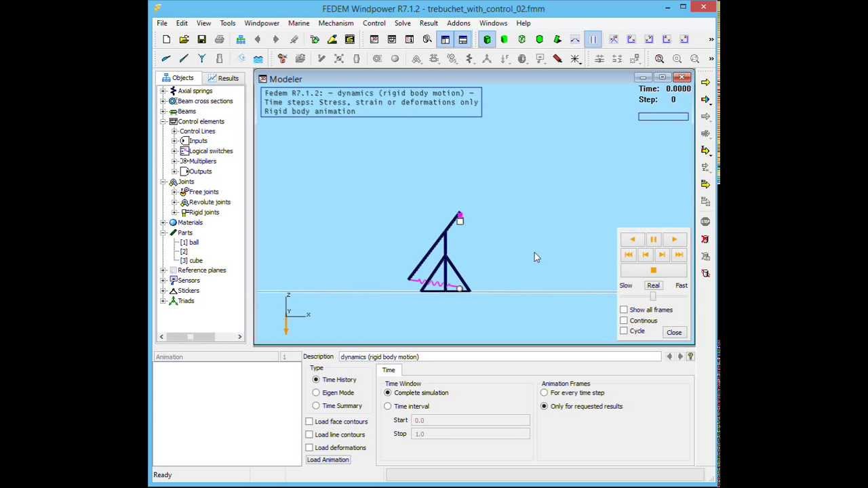Open the Windpower menu
The image size is (868, 488).
[262, 23]
